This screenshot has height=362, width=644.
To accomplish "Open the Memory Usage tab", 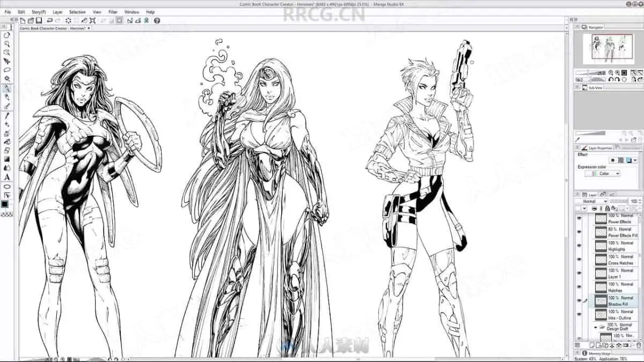I will [597, 353].
